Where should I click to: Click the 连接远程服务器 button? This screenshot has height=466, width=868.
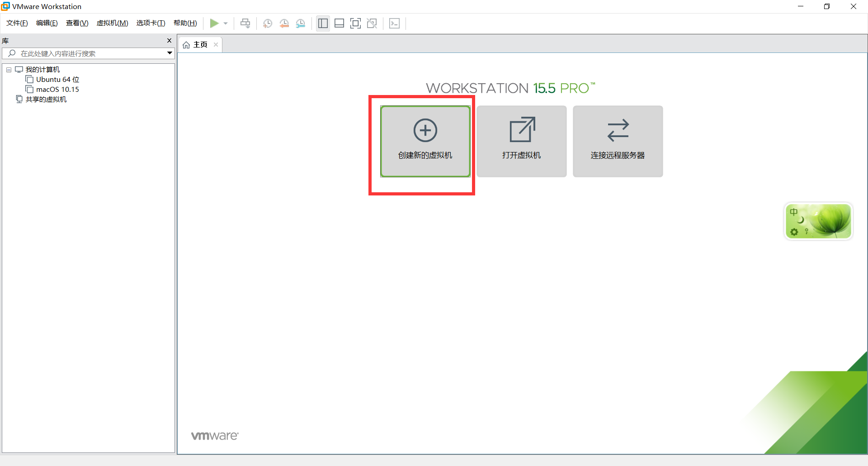pos(618,141)
